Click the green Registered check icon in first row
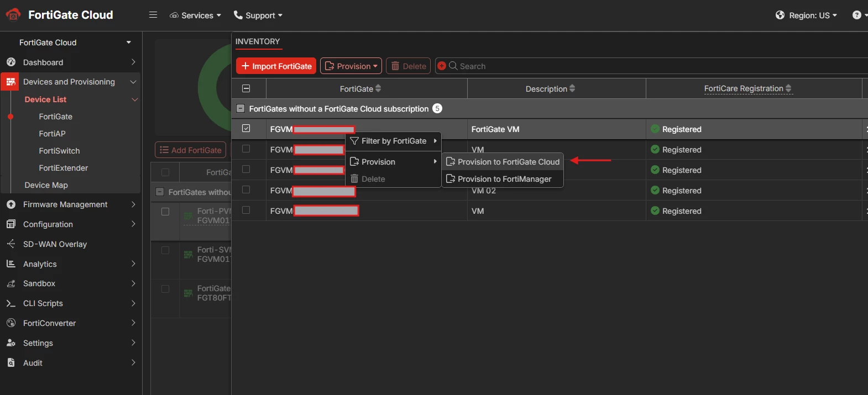The image size is (868, 395). point(655,129)
